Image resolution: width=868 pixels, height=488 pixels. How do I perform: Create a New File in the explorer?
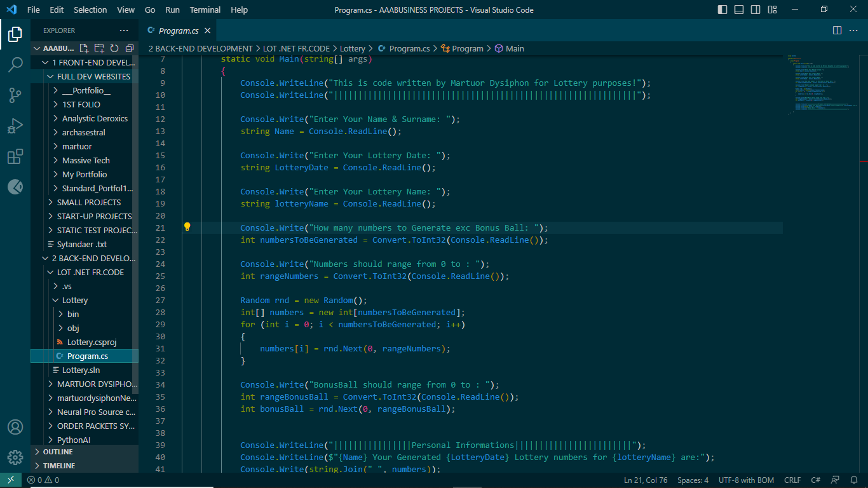pyautogui.click(x=83, y=47)
